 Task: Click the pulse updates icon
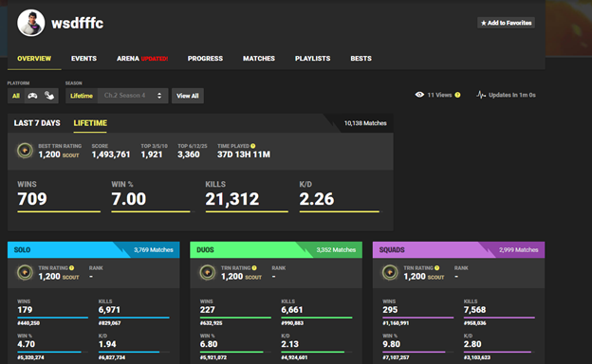481,95
